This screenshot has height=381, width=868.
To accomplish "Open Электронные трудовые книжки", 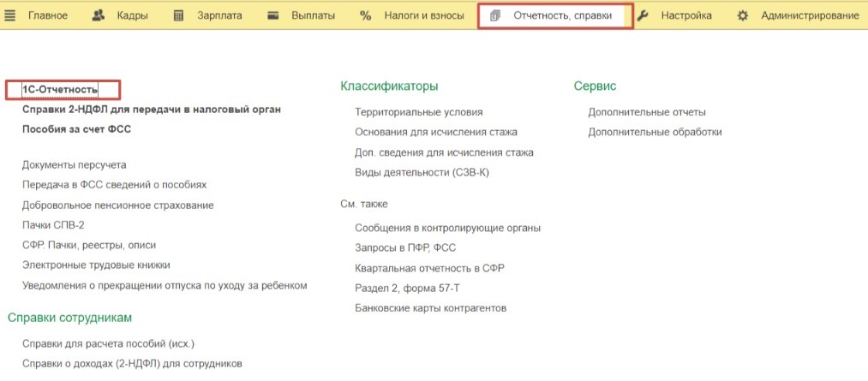I will pos(96,265).
